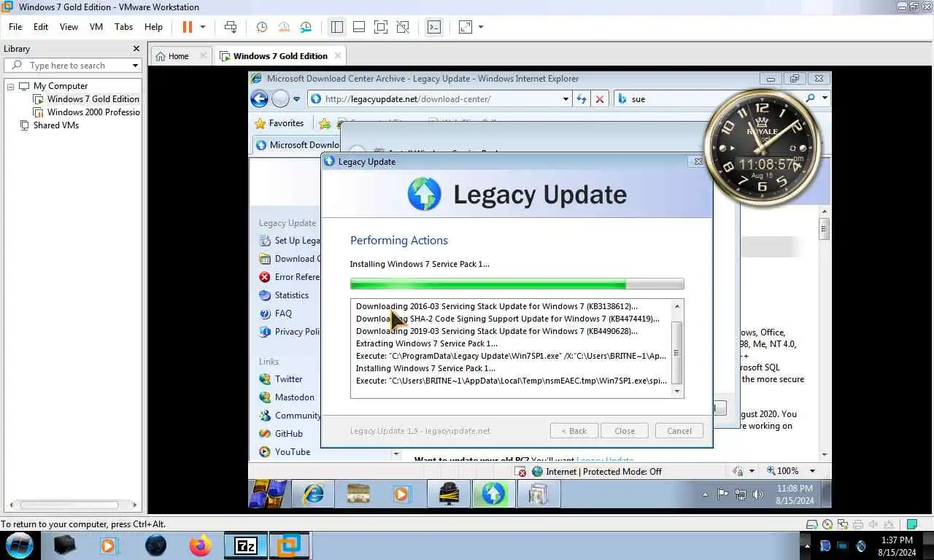934x560 pixels.
Task: Click the full screen mode icon
Action: pos(381,27)
